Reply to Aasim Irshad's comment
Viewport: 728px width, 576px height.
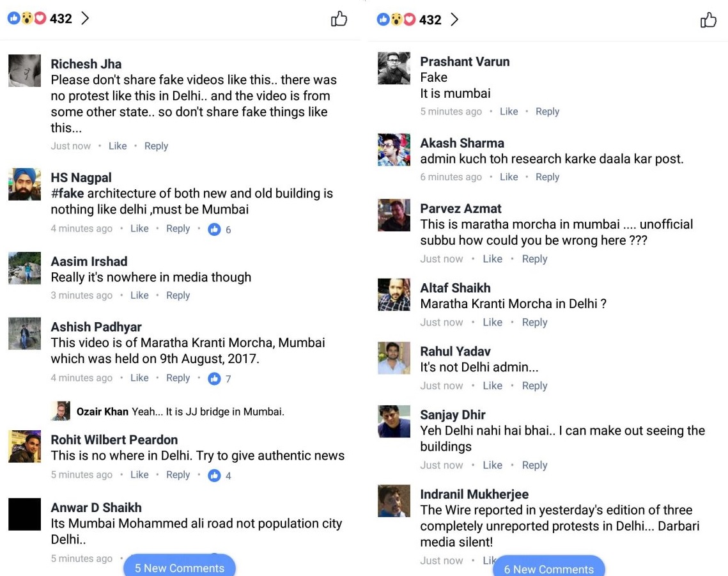click(x=178, y=295)
